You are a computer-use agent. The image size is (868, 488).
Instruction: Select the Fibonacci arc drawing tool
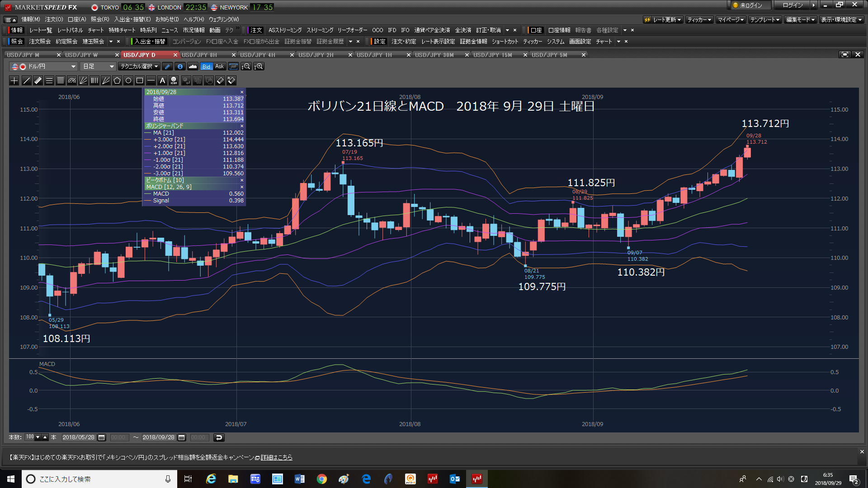pos(72,80)
